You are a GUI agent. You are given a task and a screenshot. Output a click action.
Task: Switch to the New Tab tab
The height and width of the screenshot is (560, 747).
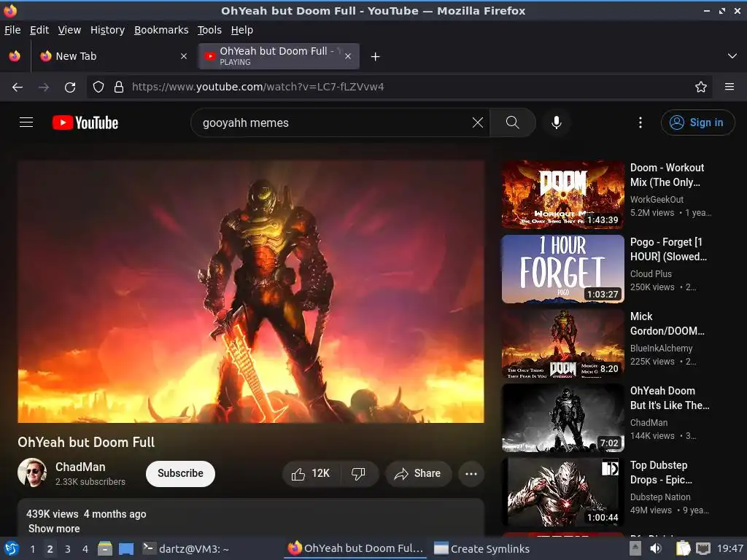pos(114,56)
